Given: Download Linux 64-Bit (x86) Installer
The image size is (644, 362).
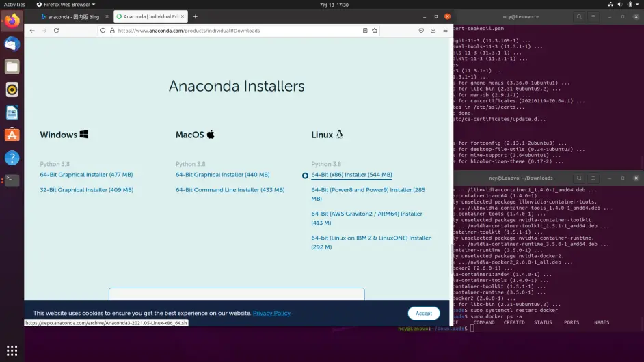Looking at the screenshot, I should (351, 174).
